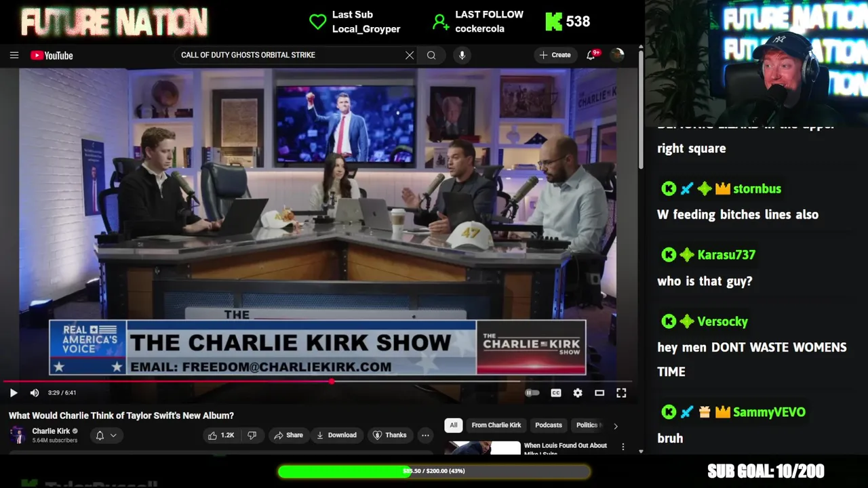868x488 pixels.
Task: Click username Karasu737 in chat
Action: (726, 255)
